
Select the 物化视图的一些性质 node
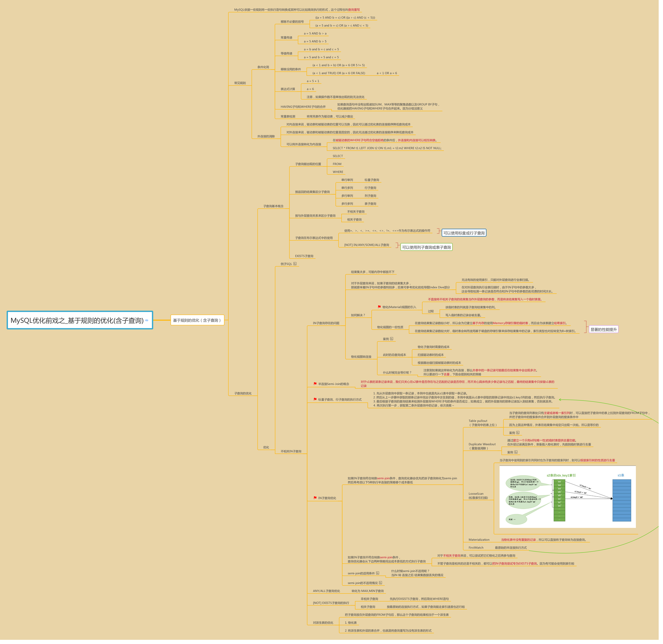click(393, 329)
